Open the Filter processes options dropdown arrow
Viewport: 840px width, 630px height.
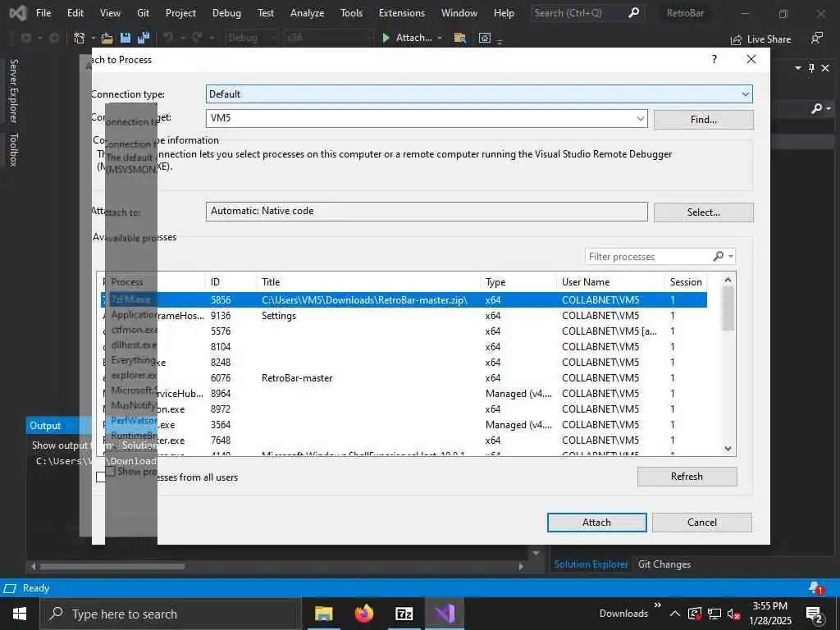pos(731,256)
